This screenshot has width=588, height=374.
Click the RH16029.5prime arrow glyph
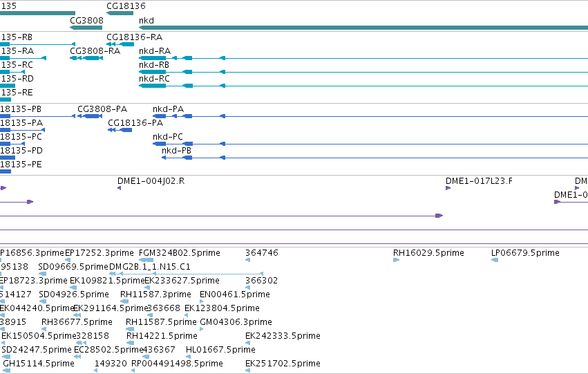(396, 260)
